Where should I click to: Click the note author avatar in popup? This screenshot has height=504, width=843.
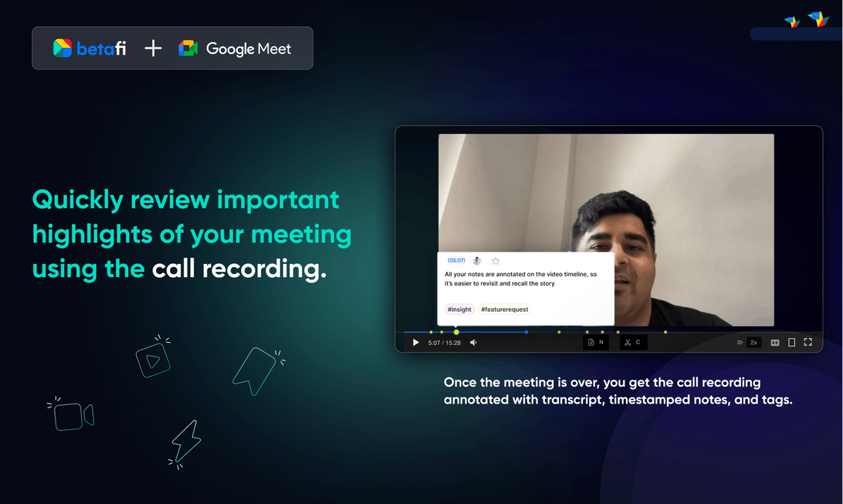point(477,261)
